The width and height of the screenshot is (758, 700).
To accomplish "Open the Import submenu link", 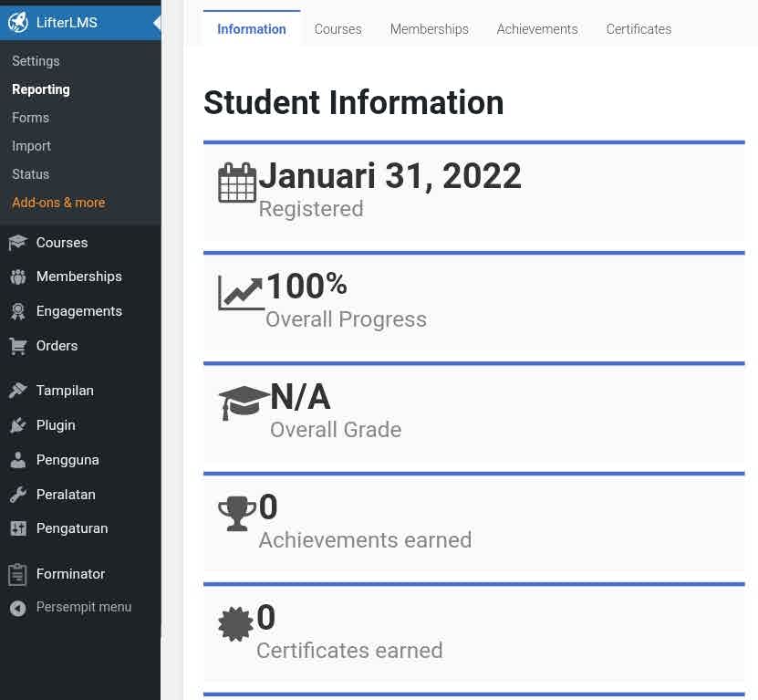I will click(x=31, y=146).
